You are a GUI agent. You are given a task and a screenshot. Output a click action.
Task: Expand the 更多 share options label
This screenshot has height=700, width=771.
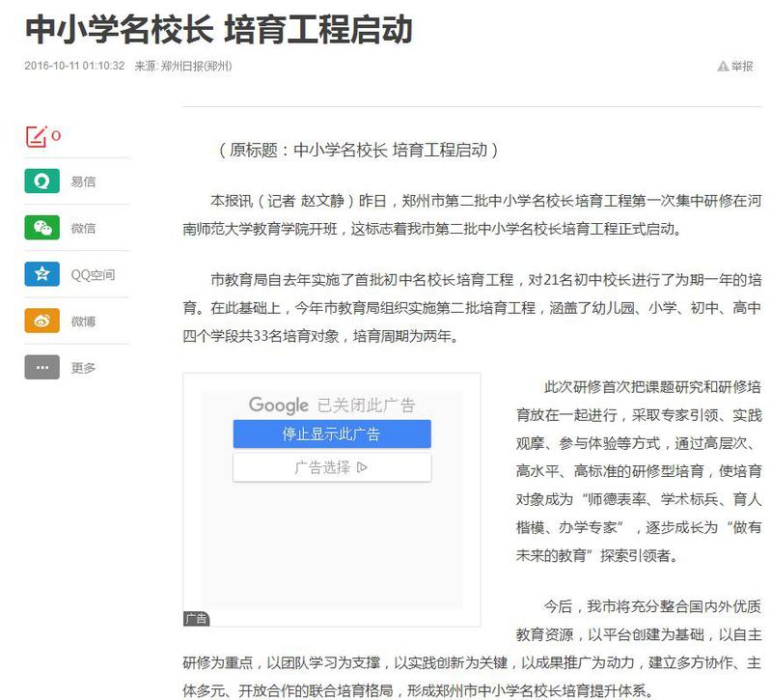(x=83, y=368)
